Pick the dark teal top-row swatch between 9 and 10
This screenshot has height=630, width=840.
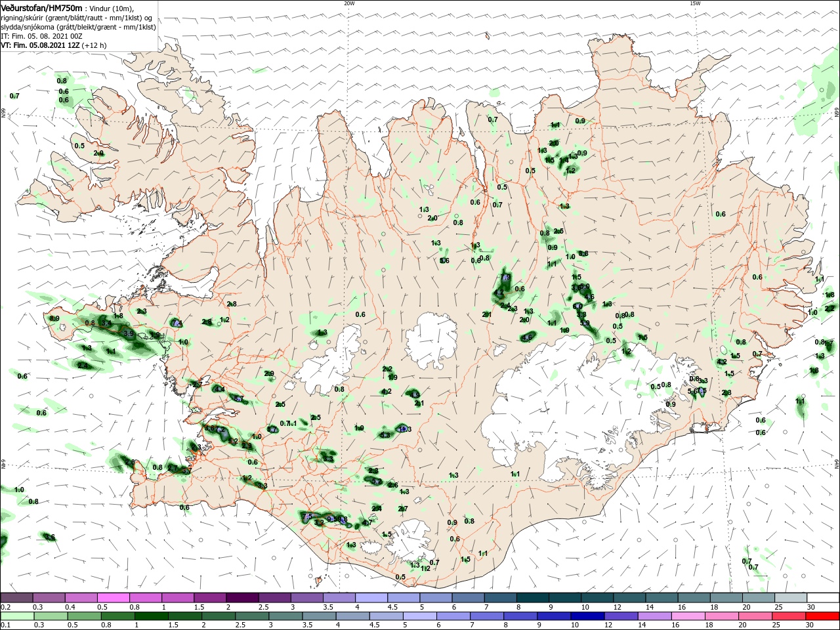565,597
